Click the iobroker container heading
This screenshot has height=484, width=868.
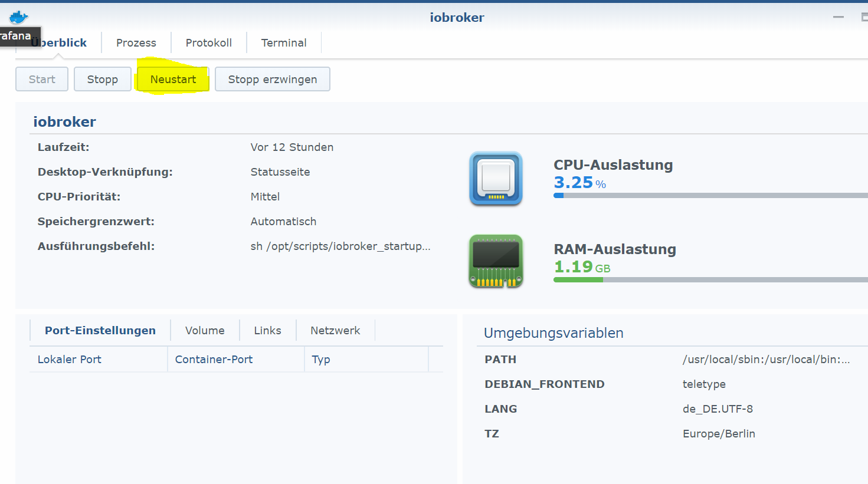tap(64, 122)
